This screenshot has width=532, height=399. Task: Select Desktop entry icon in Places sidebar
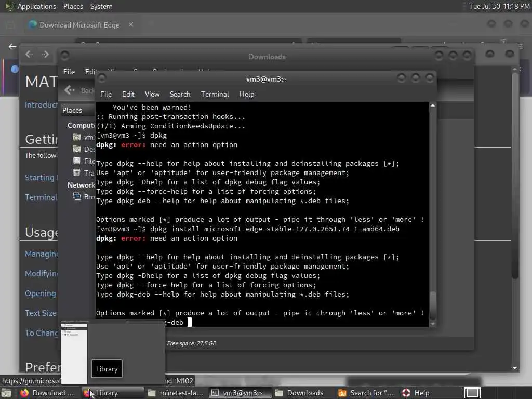click(77, 149)
